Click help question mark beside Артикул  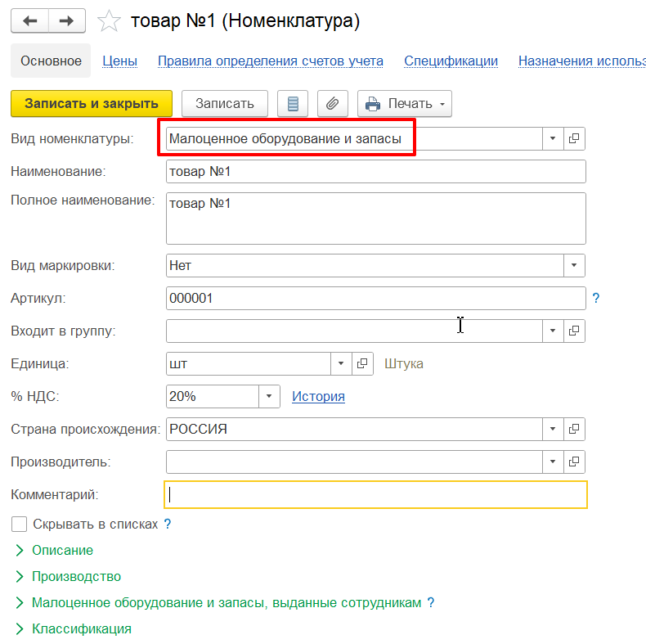(596, 299)
